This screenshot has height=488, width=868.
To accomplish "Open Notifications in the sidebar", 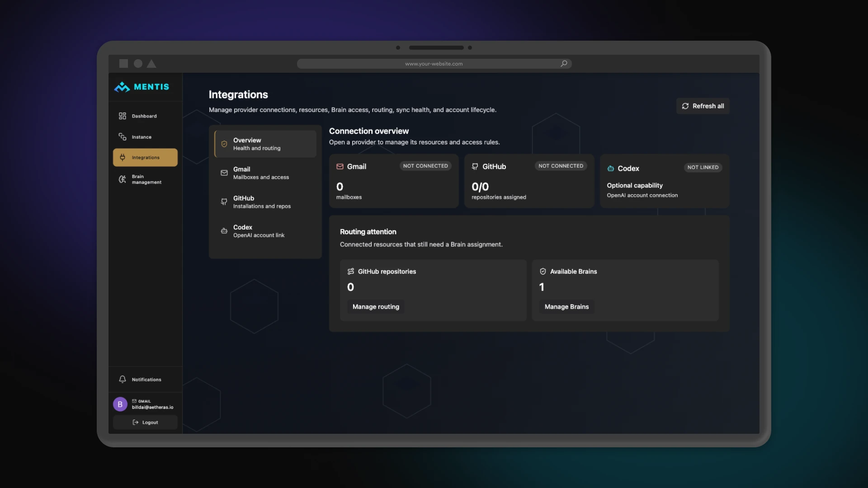I will [x=145, y=380].
